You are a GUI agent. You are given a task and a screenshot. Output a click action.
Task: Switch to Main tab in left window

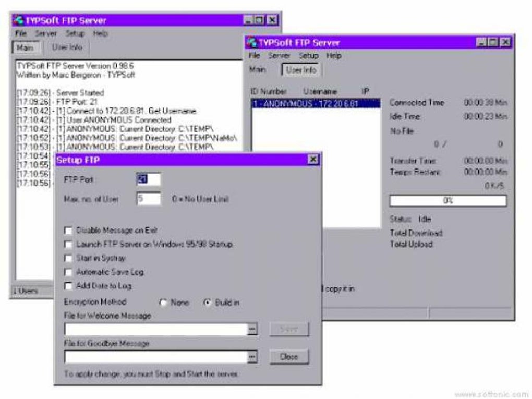coord(26,47)
